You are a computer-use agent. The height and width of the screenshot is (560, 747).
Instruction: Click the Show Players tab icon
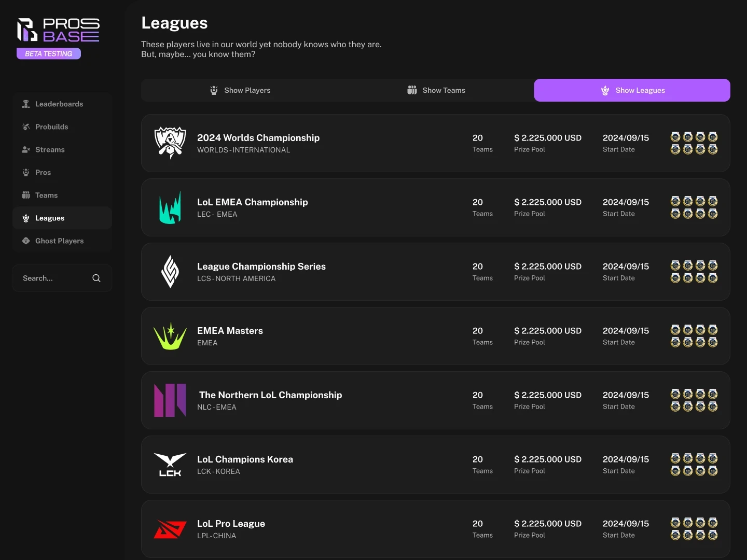tap(214, 90)
